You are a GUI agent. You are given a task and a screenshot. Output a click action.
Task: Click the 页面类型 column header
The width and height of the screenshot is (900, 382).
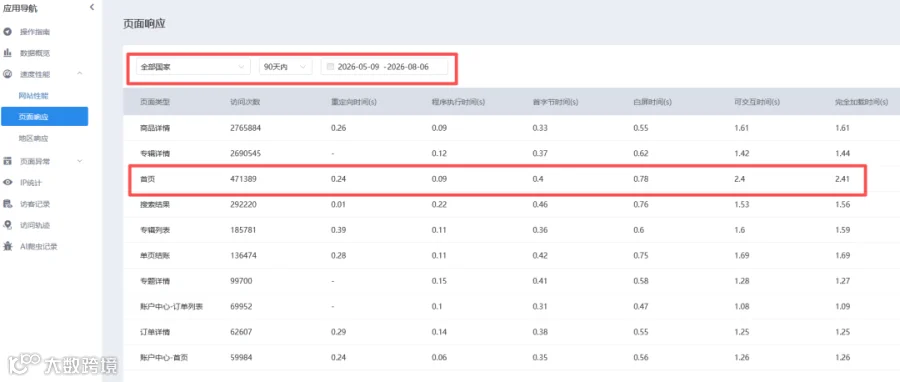pos(155,102)
